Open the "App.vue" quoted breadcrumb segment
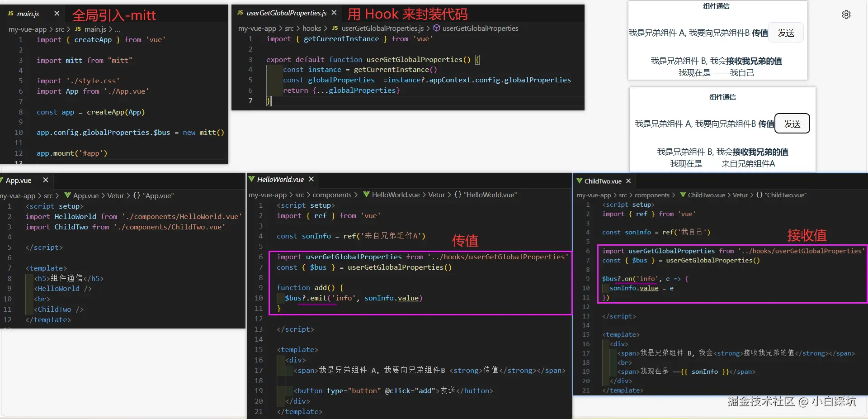This screenshot has width=868, height=419. point(158,195)
